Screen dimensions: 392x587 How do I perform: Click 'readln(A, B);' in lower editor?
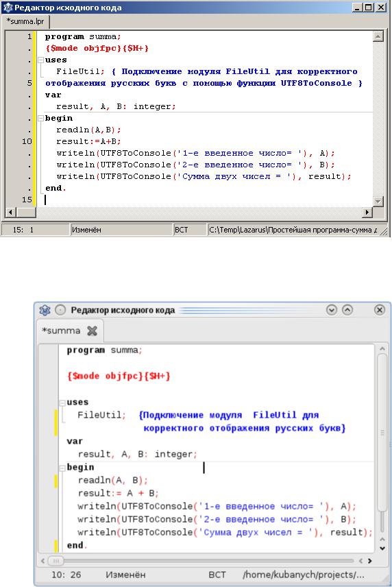113,480
